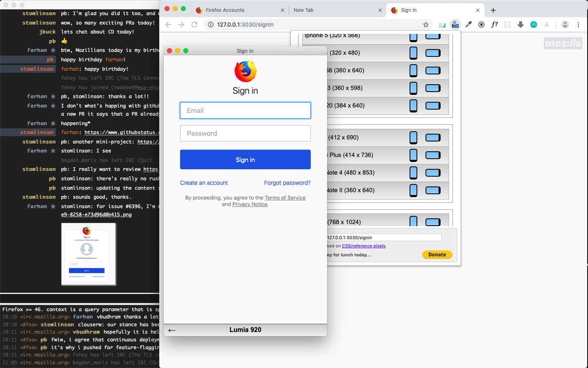Viewport: 588px width, 368px height.
Task: Open Chrome's three-dot menu
Action: tap(578, 25)
